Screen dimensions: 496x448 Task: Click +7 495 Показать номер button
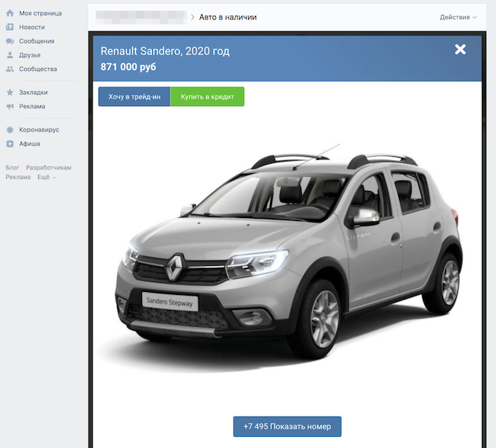coord(288,426)
